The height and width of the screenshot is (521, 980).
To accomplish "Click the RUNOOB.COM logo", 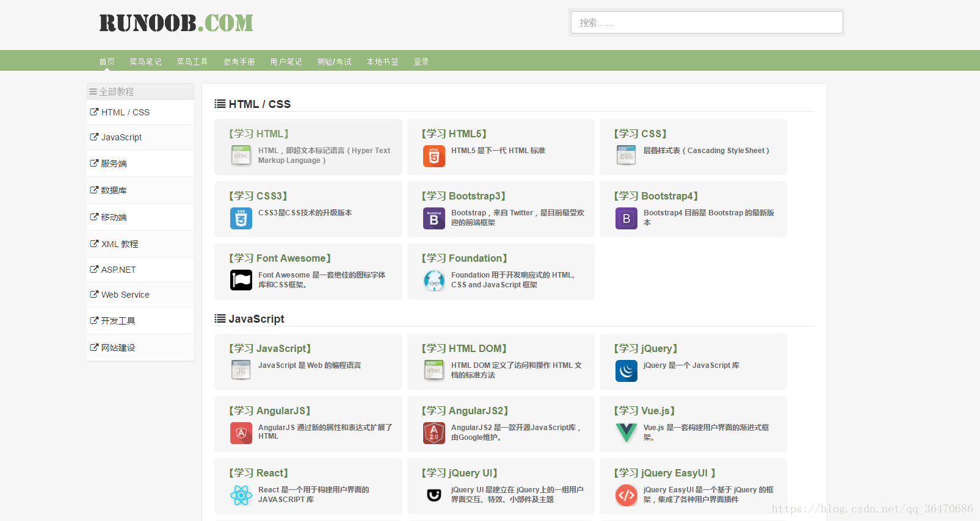I will pyautogui.click(x=176, y=23).
